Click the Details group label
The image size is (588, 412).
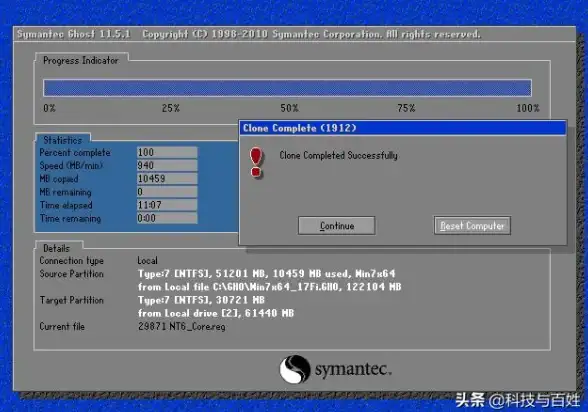(56, 248)
